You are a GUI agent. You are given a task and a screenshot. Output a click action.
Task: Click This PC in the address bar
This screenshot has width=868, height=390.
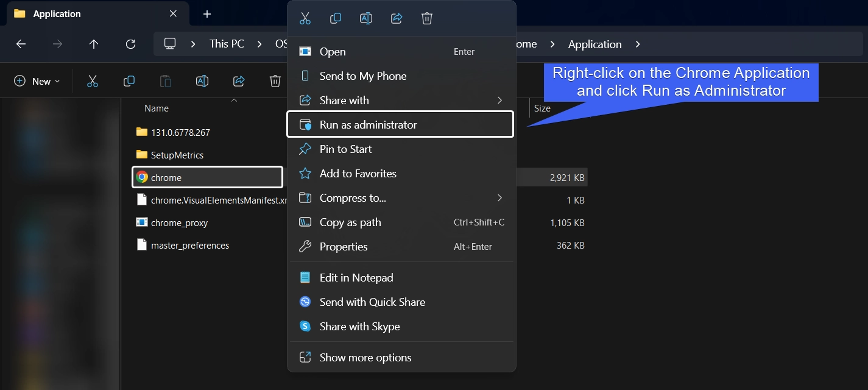pyautogui.click(x=227, y=44)
